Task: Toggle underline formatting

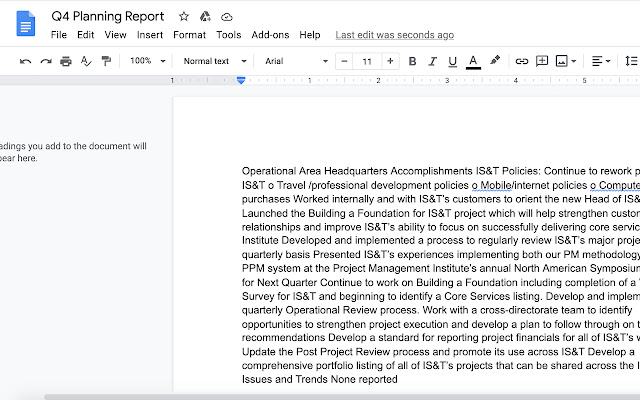Action: click(453, 61)
